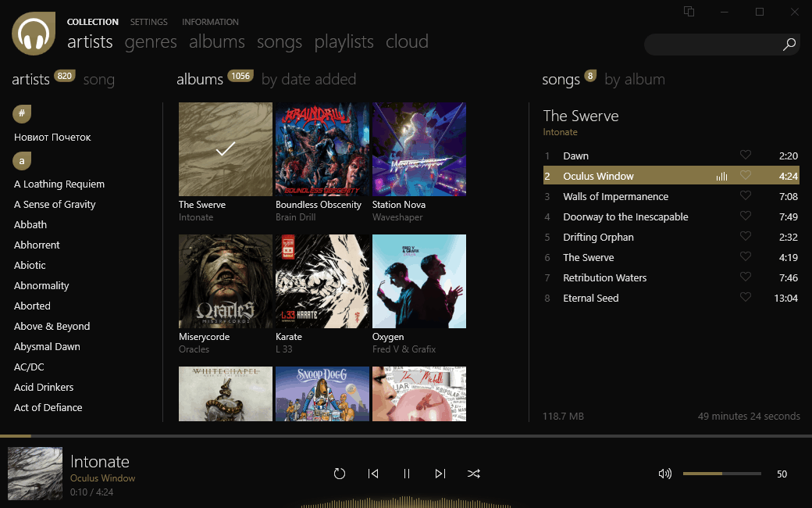This screenshot has width=812, height=508.
Task: Skip to the previous track
Action: click(x=373, y=474)
